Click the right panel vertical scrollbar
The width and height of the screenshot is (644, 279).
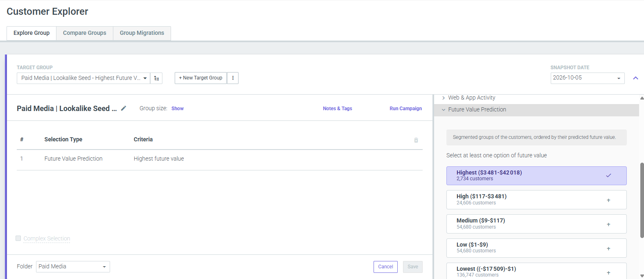pos(642,200)
